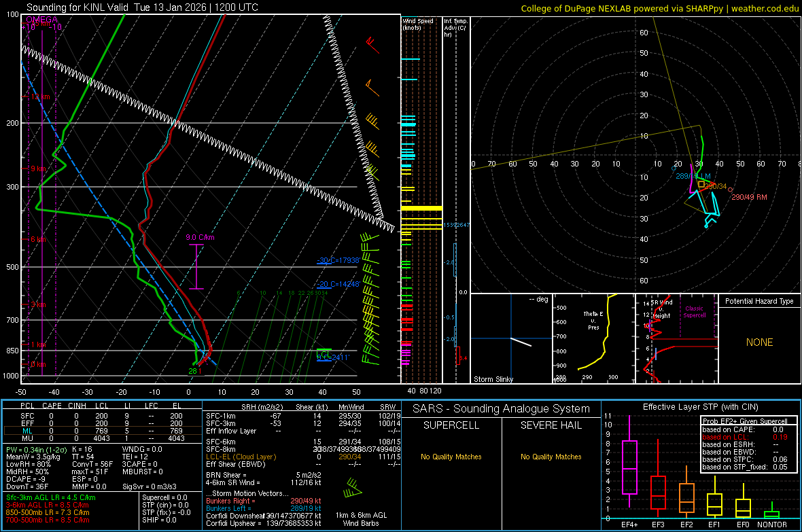Click the 'MeanW = 3.5g/kg' value

click(x=33, y=457)
